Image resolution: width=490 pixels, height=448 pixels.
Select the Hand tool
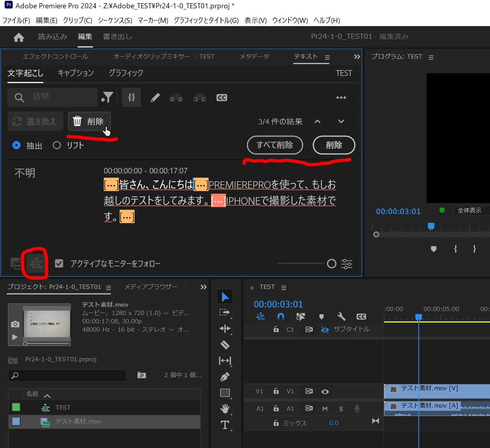pyautogui.click(x=225, y=408)
